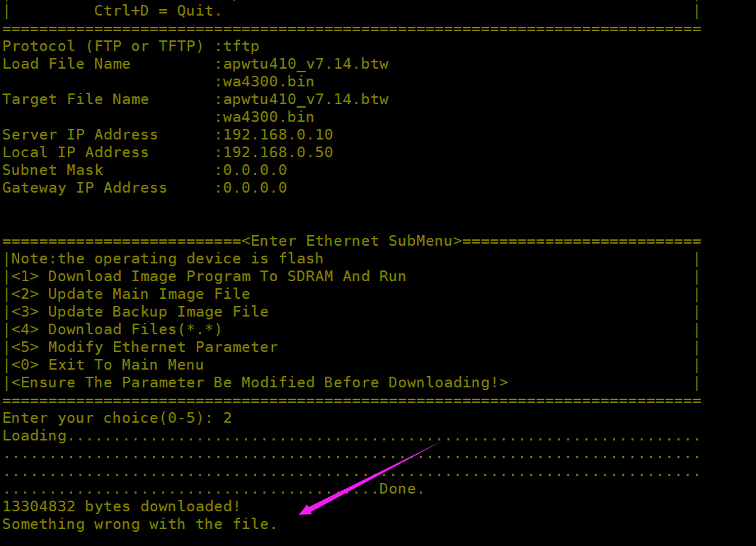Click the Local IP address 192.168.0.50
The width and height of the screenshot is (756, 546).
(277, 152)
